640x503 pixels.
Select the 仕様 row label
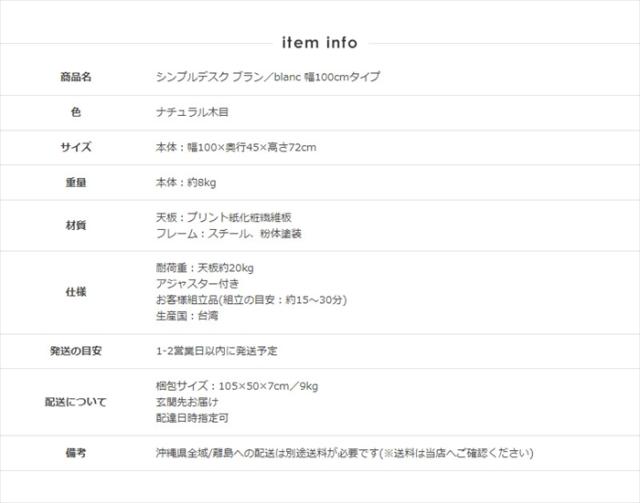pos(76,292)
